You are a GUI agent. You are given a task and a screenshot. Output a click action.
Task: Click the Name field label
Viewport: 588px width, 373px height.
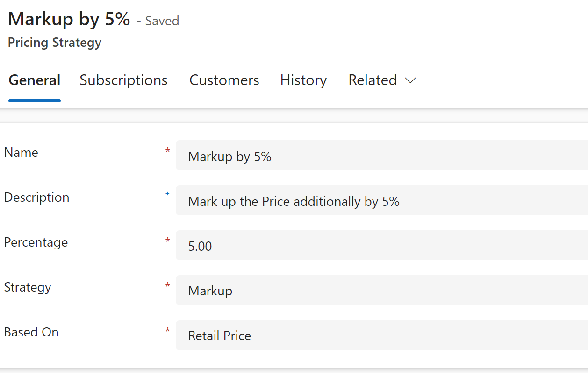21,153
